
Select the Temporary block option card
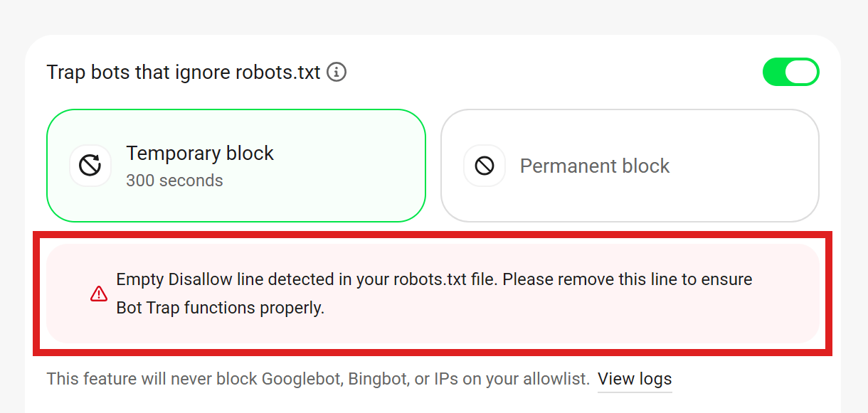tap(236, 166)
